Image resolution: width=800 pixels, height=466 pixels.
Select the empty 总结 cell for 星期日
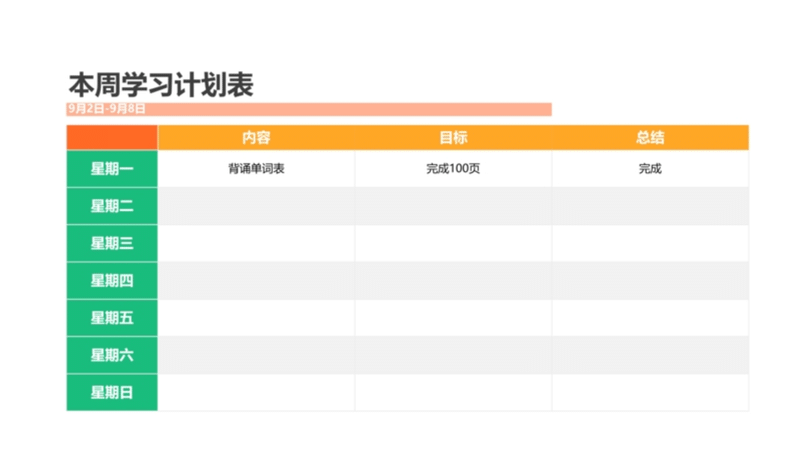(x=650, y=393)
